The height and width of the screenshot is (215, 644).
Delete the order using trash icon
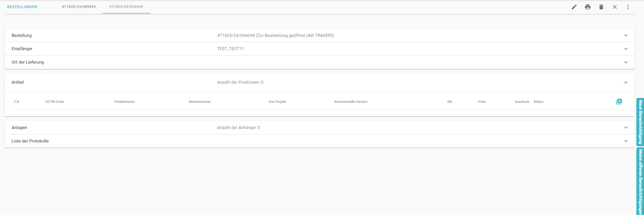point(601,7)
